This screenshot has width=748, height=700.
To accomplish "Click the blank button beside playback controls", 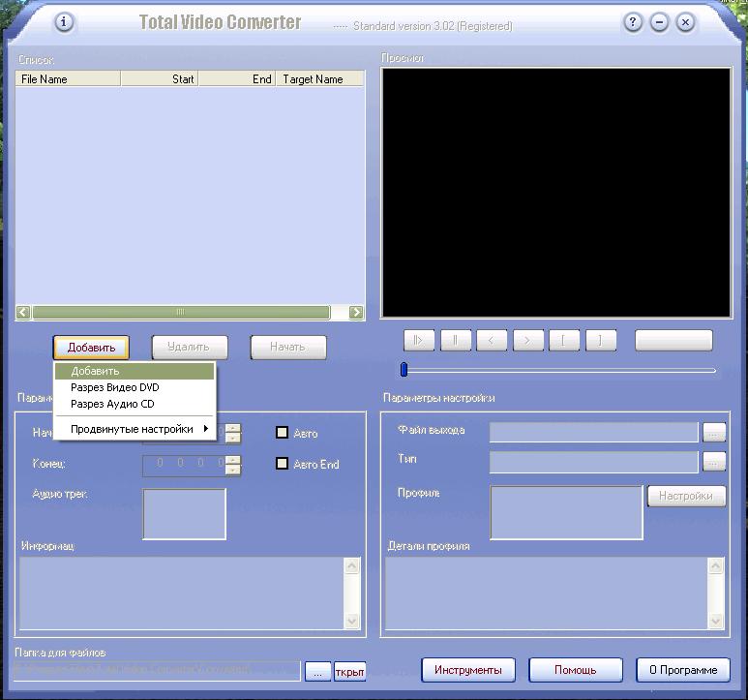I will point(673,340).
